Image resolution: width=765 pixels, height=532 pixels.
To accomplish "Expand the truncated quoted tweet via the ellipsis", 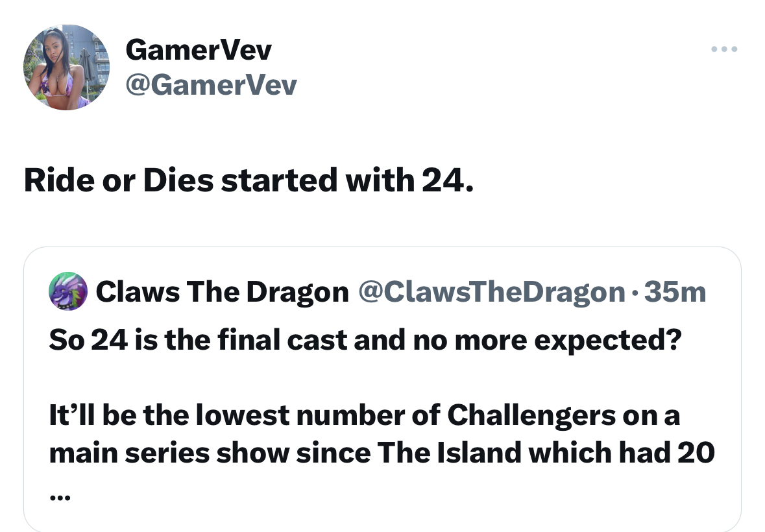I will tap(60, 498).
